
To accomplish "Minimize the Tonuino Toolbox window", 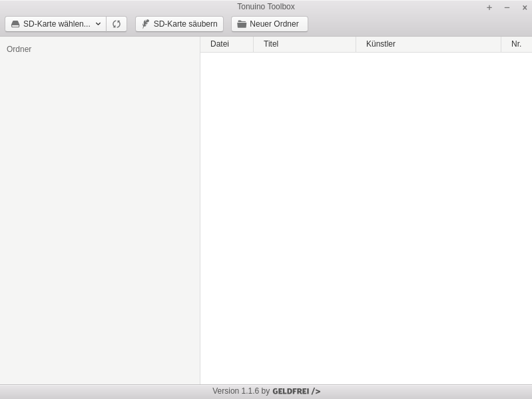I will (507, 7).
